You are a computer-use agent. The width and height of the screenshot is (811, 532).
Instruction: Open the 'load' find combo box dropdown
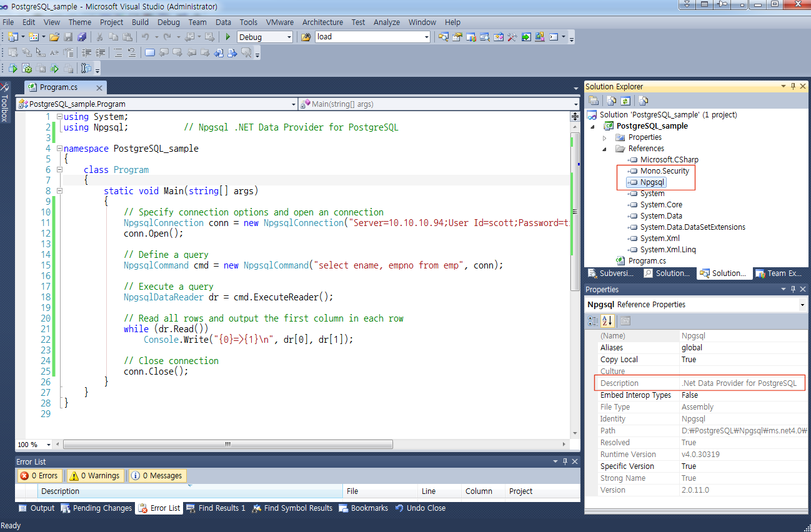coord(427,37)
